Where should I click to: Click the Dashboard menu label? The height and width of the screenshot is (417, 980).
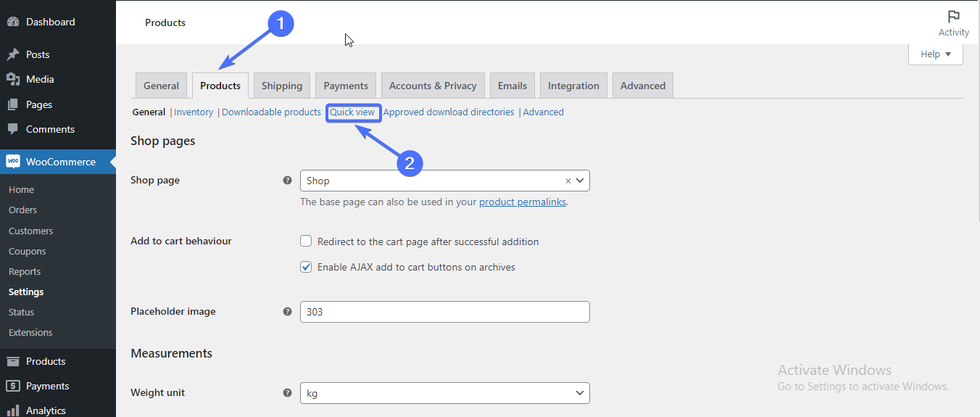pos(51,22)
